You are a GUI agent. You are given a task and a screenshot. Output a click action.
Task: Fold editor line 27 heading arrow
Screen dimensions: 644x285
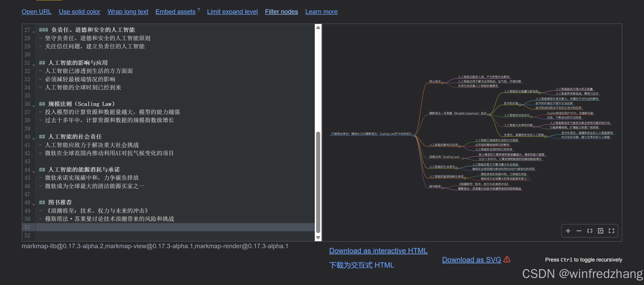click(34, 32)
